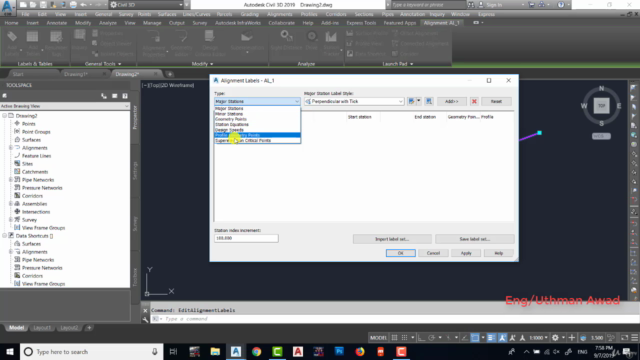Expand the Survey tree node
640x360 pixels.
11,220
